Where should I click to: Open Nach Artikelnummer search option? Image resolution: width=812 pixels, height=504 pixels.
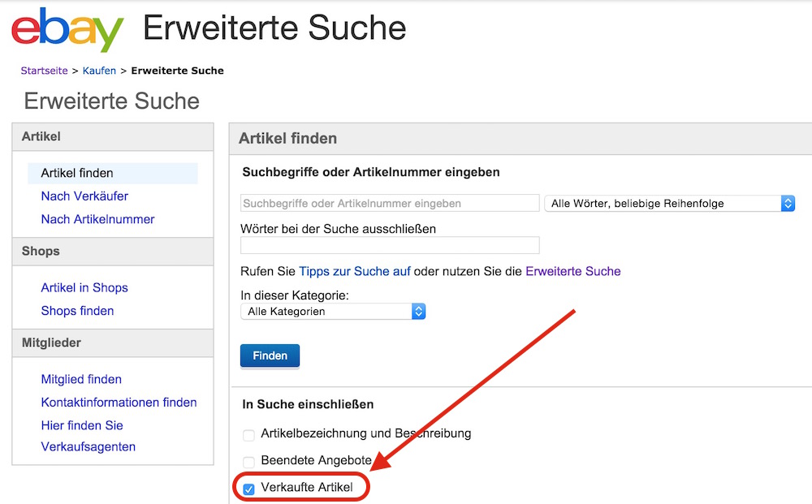[97, 219]
